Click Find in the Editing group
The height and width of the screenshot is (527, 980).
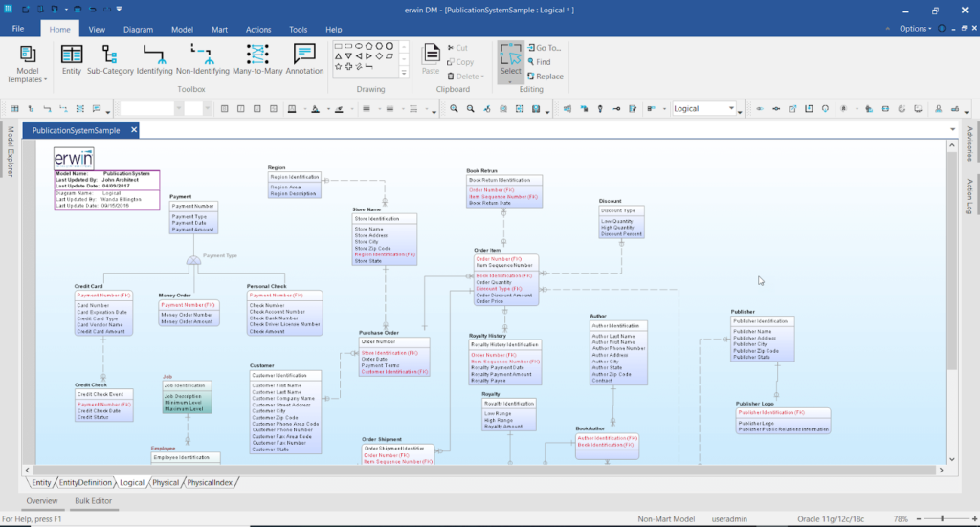coord(540,62)
